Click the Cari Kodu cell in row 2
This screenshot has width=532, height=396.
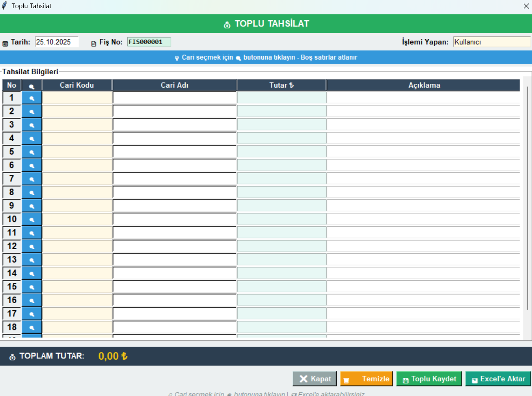tap(77, 111)
